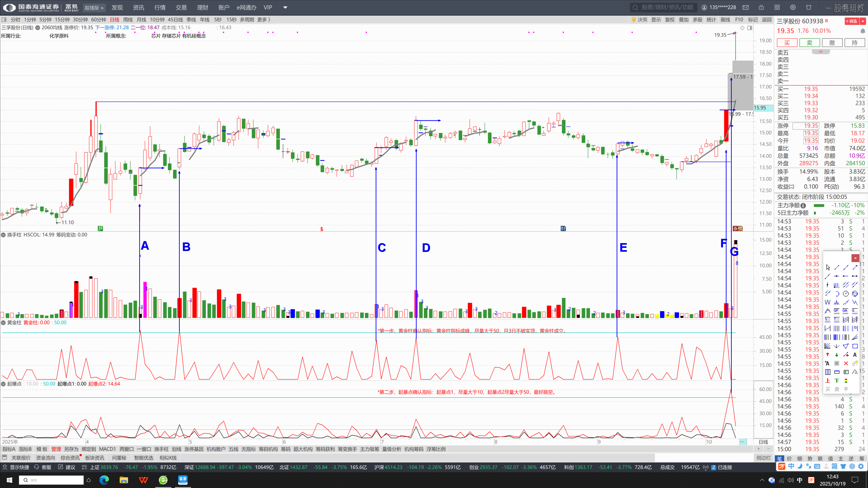868x488 pixels.
Task: Select the text annotation A tool
Action: [x=855, y=355]
